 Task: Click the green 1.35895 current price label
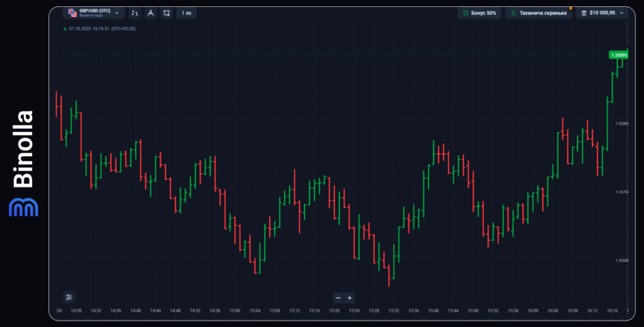click(618, 55)
